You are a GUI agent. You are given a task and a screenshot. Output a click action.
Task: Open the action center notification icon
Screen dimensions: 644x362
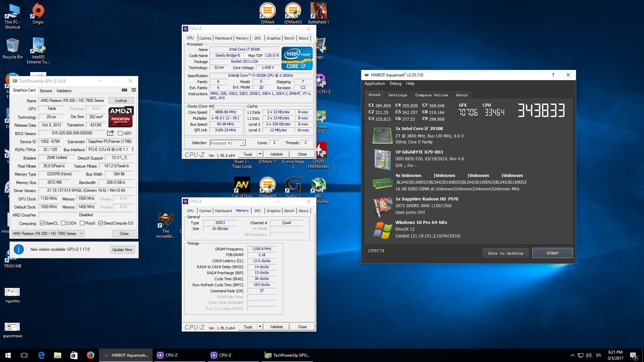(x=633, y=355)
